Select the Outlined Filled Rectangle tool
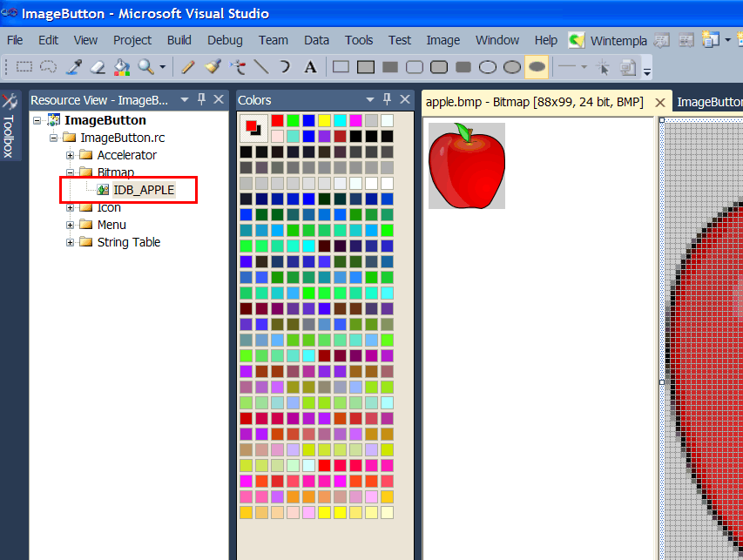Image resolution: width=743 pixels, height=560 pixels. (365, 67)
